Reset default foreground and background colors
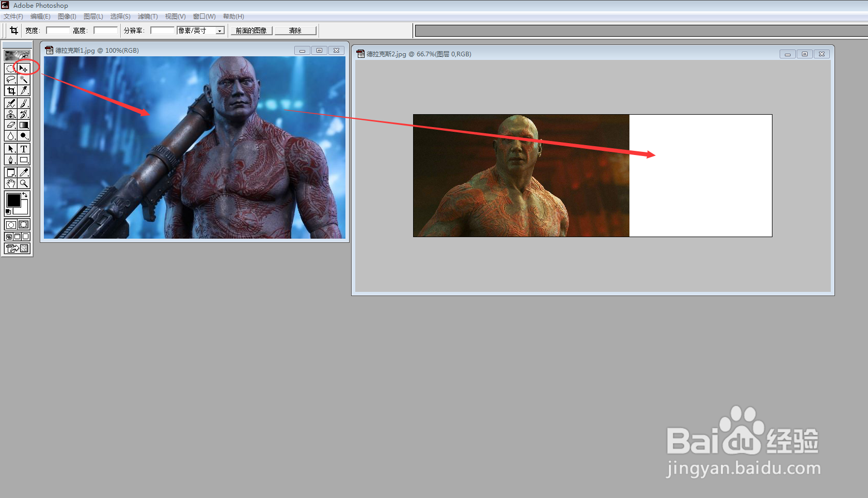 click(x=8, y=212)
